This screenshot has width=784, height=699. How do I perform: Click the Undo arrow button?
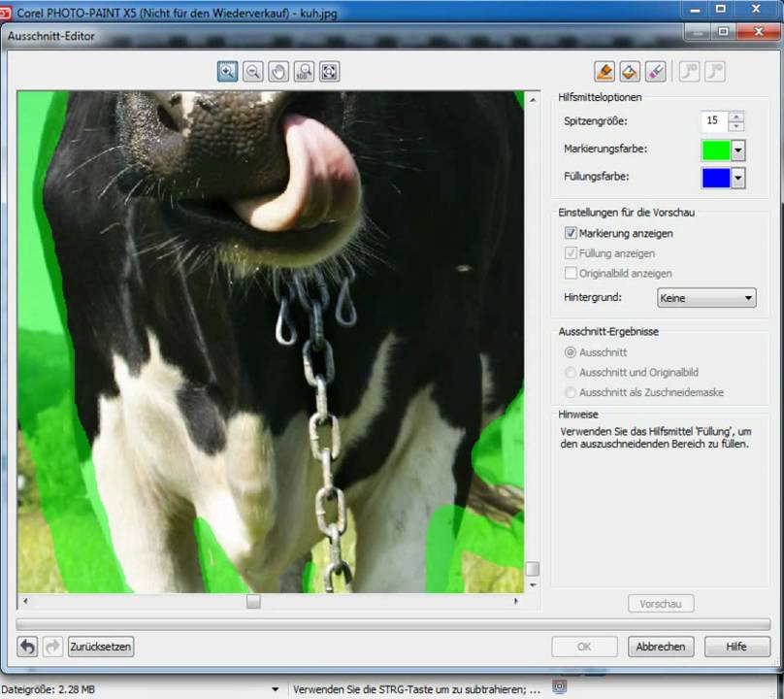(x=27, y=647)
